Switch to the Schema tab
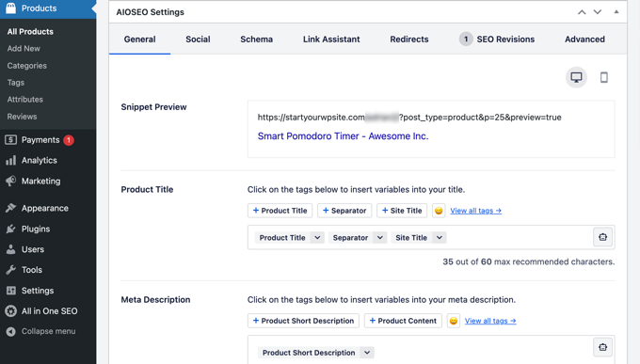Image resolution: width=640 pixels, height=364 pixels. [x=256, y=40]
